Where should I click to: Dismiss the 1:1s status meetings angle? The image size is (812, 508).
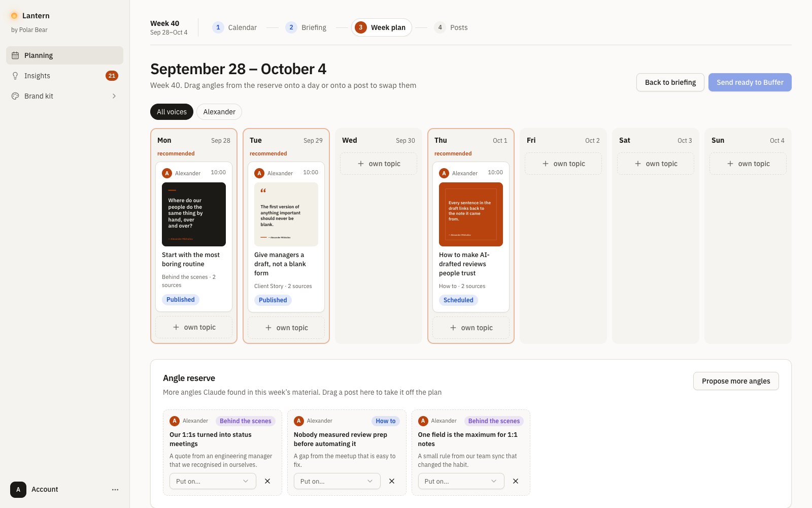point(267,481)
